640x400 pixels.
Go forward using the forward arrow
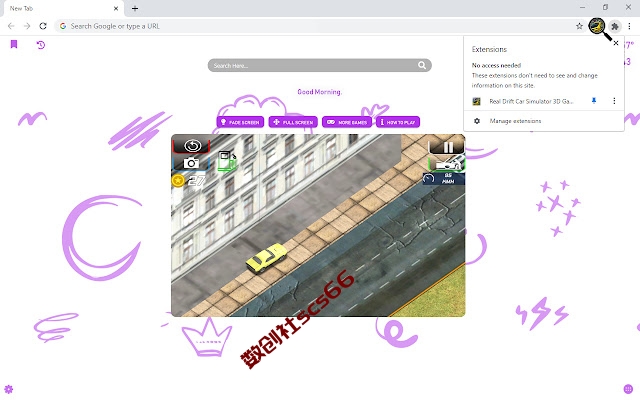[x=27, y=26]
